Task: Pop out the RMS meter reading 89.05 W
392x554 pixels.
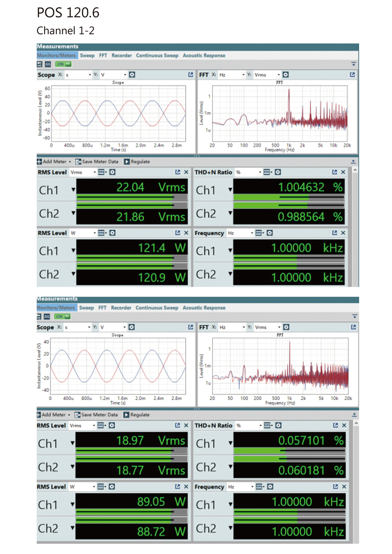Action: (178, 486)
